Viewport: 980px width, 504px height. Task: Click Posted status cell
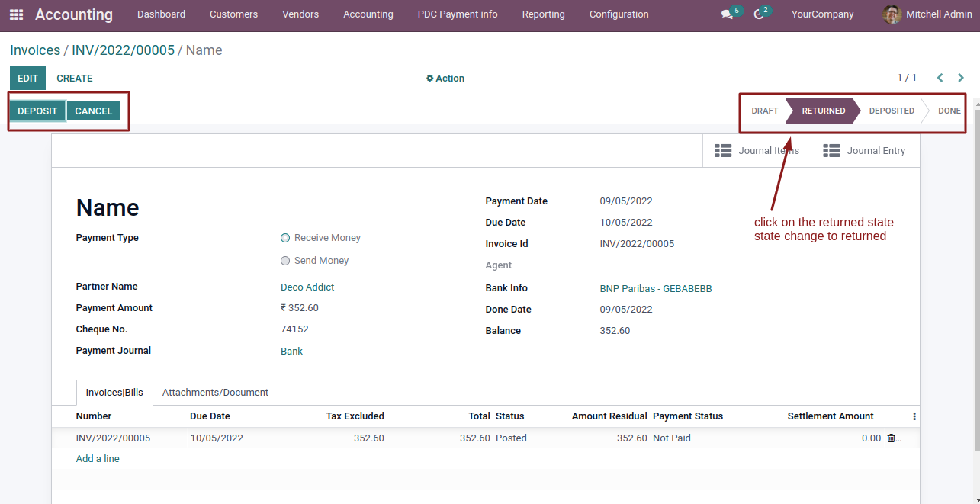[511, 438]
